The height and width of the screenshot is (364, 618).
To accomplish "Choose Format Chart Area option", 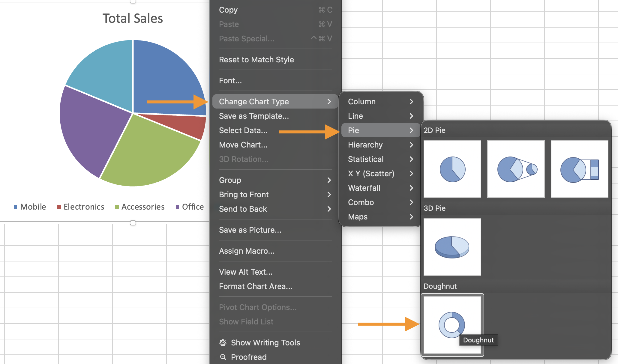I will tap(256, 286).
